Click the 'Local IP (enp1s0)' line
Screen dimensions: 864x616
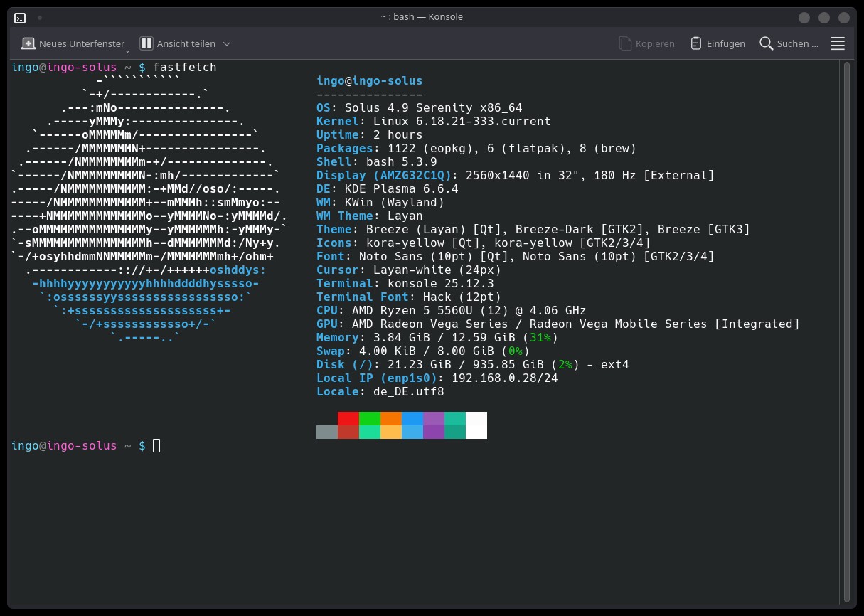tap(437, 378)
